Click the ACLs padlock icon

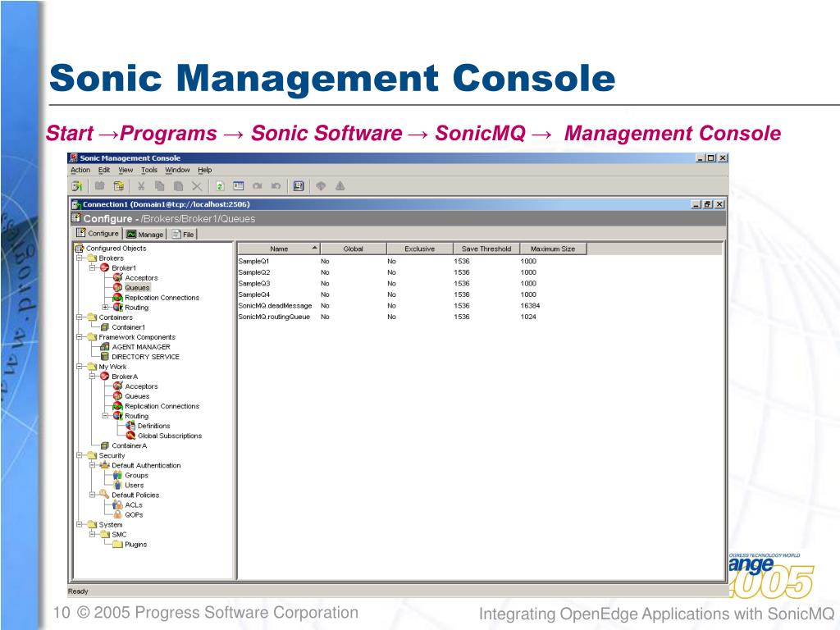coord(118,504)
